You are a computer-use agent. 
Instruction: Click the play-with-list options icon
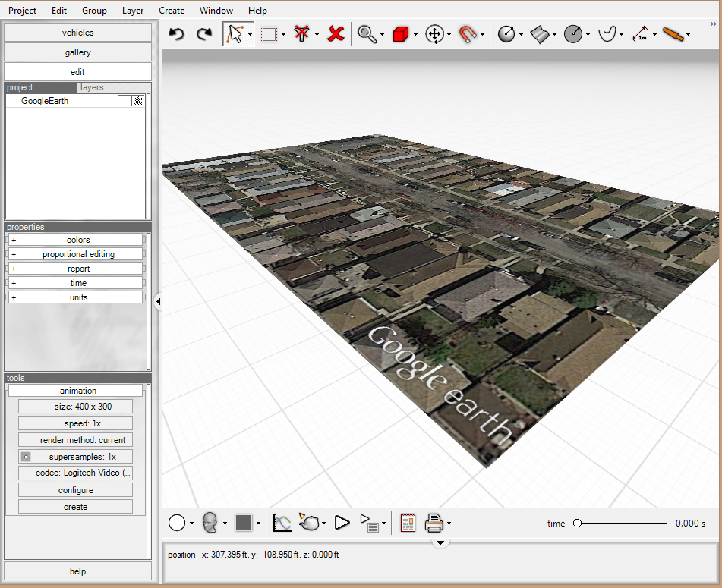tap(369, 524)
